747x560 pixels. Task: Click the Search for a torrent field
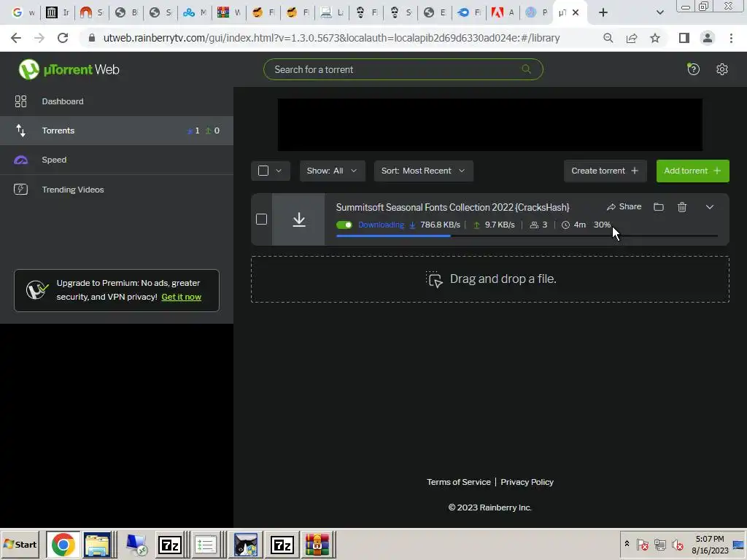[403, 69]
